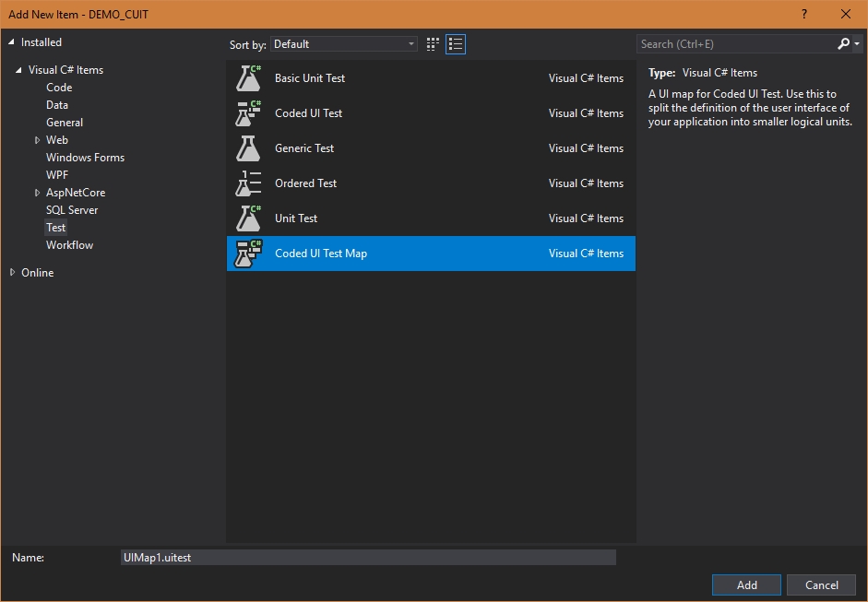Open the Sort by dropdown
The width and height of the screenshot is (868, 602).
(344, 43)
